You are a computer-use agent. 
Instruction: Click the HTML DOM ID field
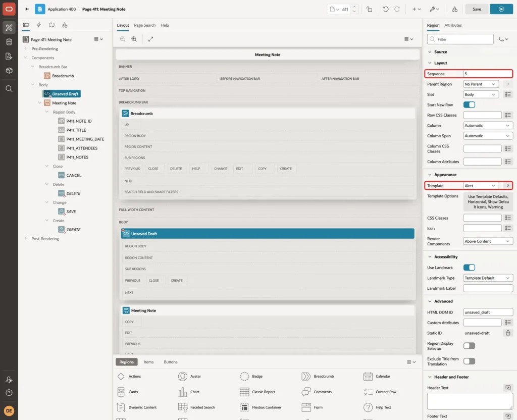click(x=488, y=312)
